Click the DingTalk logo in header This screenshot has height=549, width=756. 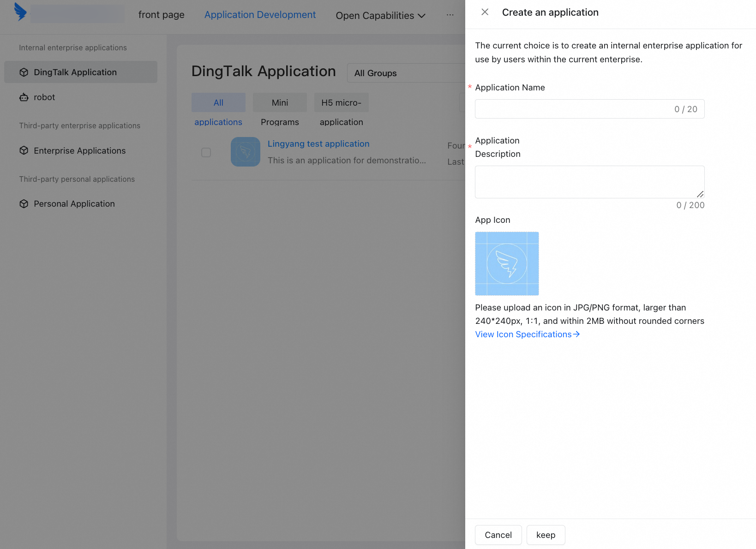pos(20,12)
